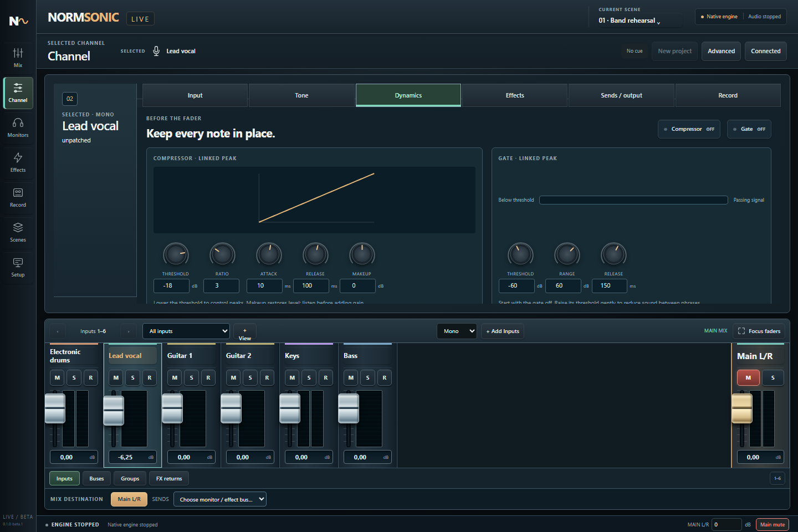Go to next inputs page arrow
Viewport: 798px width, 532px height.
click(129, 331)
